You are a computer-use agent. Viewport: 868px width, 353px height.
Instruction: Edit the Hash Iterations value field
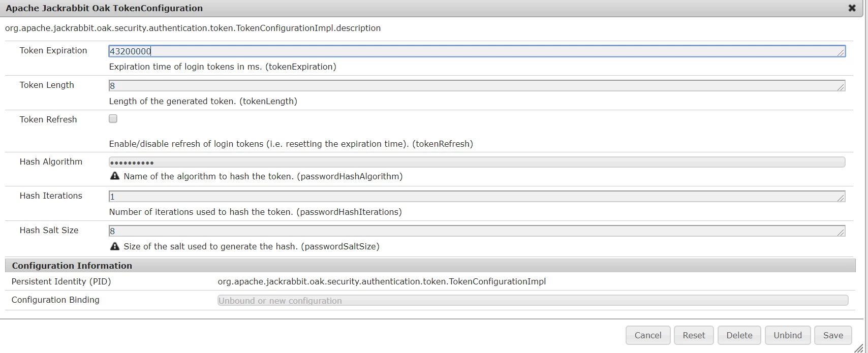point(477,196)
